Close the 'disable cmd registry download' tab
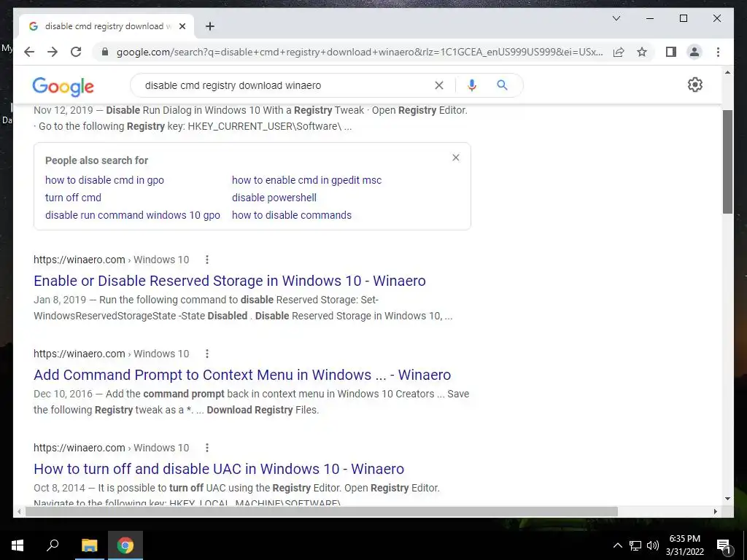This screenshot has height=560, width=747. 182,26
